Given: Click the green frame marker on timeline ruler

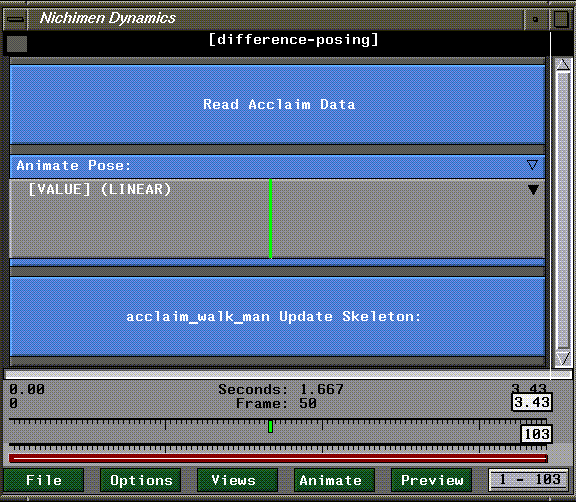Looking at the screenshot, I should coord(270,426).
